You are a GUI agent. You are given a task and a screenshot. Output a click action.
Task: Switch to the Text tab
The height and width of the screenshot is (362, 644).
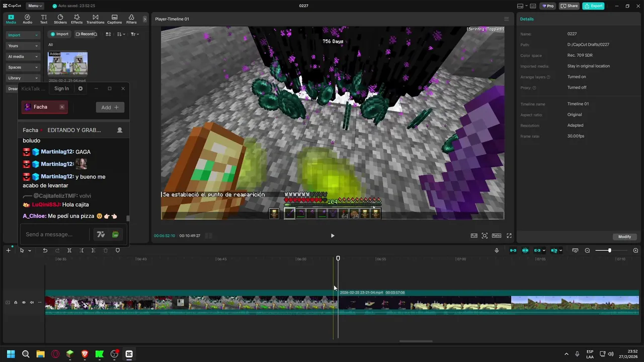(x=44, y=19)
